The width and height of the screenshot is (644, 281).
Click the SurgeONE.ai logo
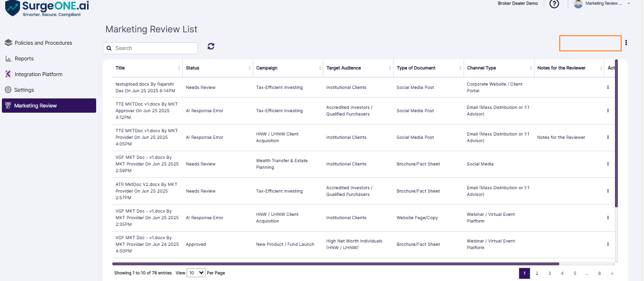click(46, 8)
